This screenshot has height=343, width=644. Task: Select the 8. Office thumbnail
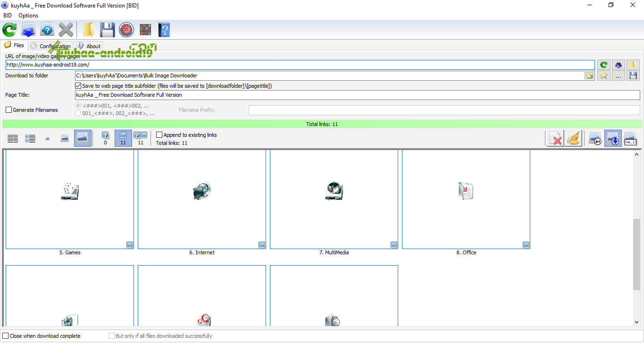(x=466, y=199)
